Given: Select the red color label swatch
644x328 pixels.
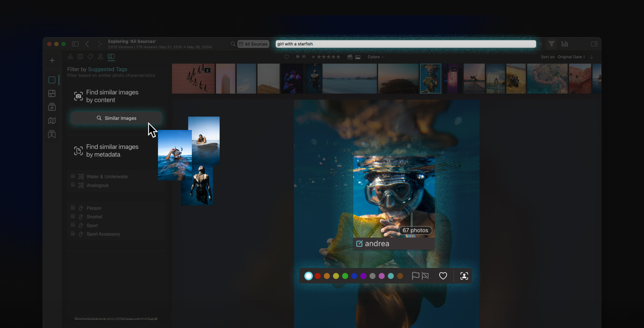Looking at the screenshot, I should (318, 276).
